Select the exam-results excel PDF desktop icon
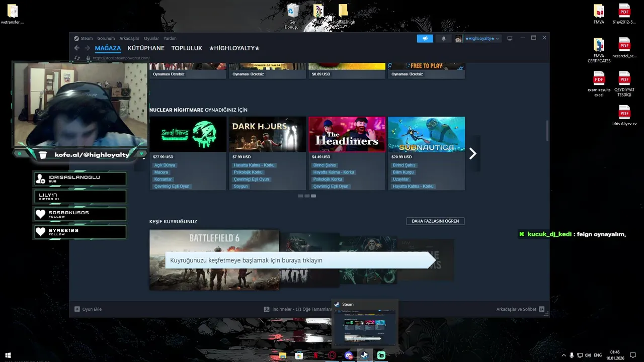Image resolution: width=644 pixels, height=362 pixels. pyautogui.click(x=599, y=84)
